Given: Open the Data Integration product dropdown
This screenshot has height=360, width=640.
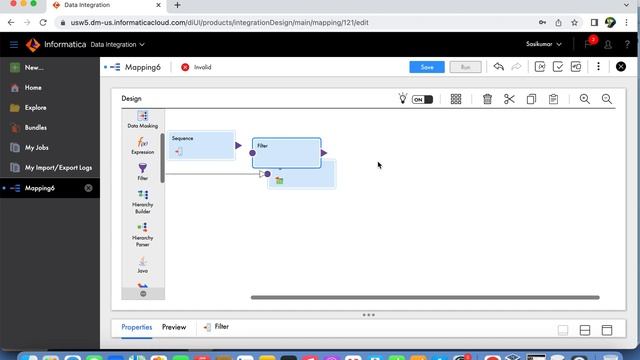Looking at the screenshot, I should [x=118, y=44].
